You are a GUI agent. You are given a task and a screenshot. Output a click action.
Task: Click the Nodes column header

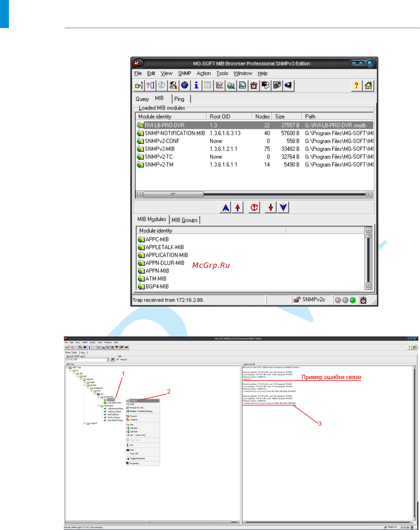[x=262, y=116]
